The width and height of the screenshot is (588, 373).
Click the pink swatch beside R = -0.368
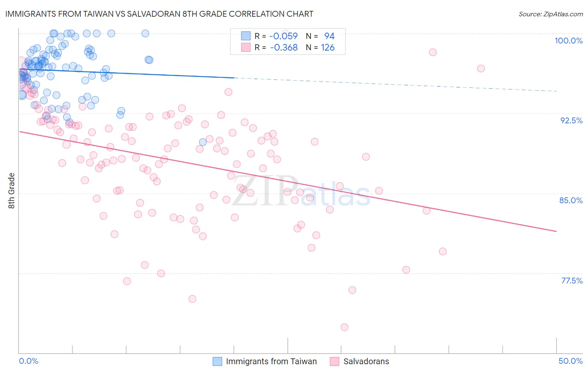pos(245,47)
